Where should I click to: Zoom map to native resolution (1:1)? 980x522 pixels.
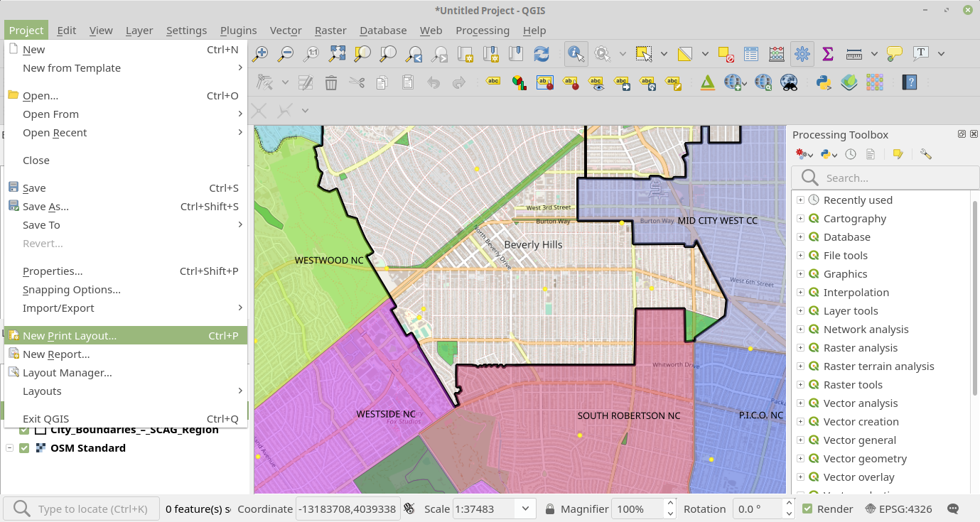[x=311, y=53]
